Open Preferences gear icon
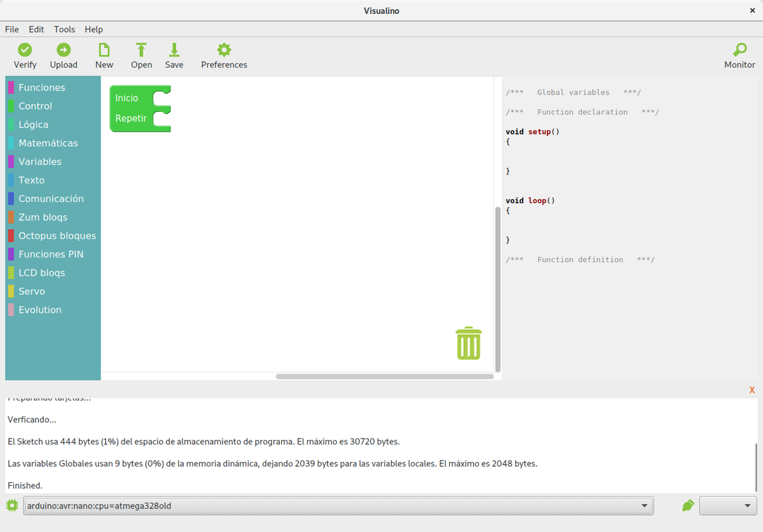 click(224, 50)
